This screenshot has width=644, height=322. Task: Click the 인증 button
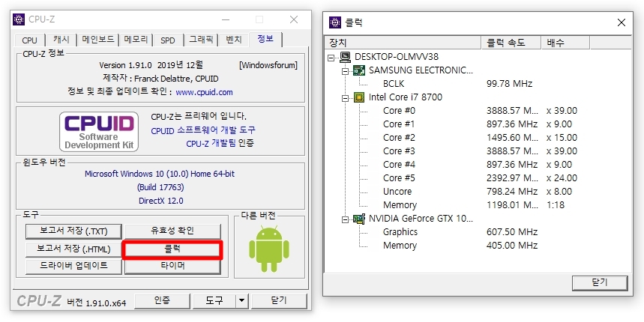162,301
